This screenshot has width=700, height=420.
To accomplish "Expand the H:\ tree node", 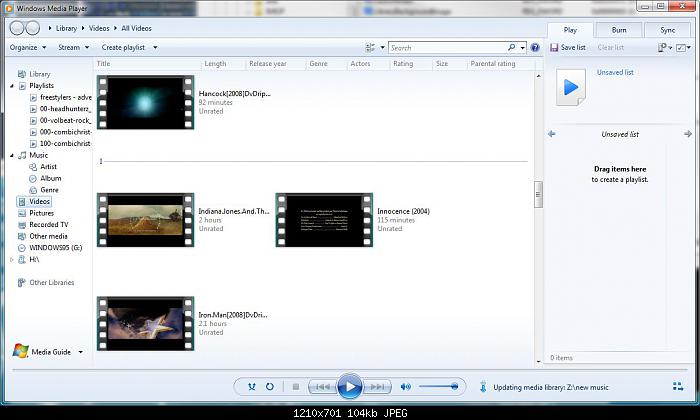I will (12, 260).
